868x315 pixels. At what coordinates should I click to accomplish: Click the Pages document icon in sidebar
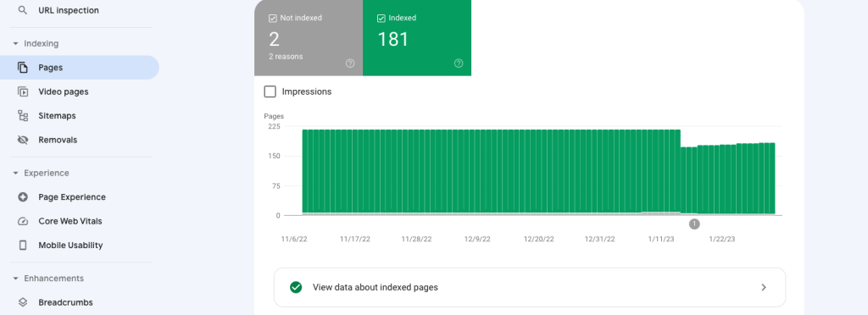(x=23, y=68)
